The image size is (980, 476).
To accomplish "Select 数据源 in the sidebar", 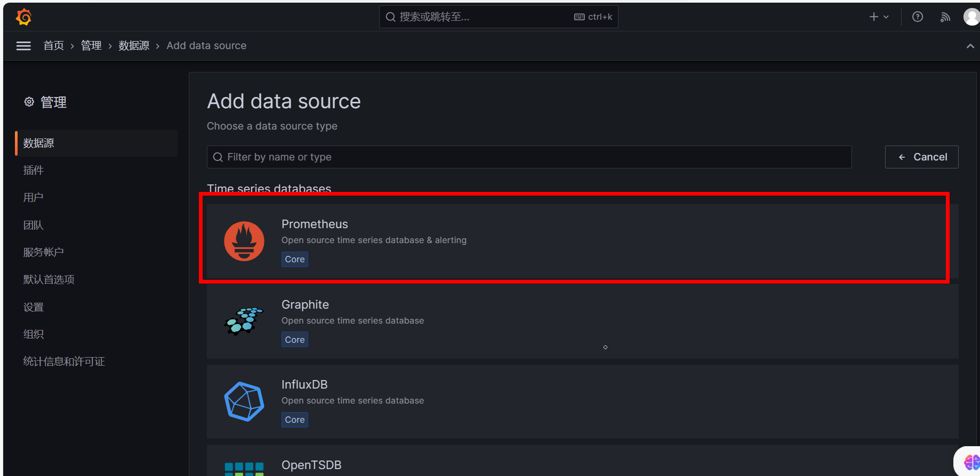I will 96,143.
